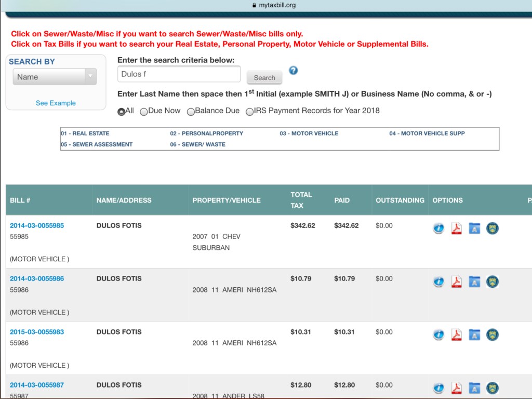This screenshot has width=532, height=399.
Task: Click the treasury seal icon in the first row
Action: tap(492, 228)
